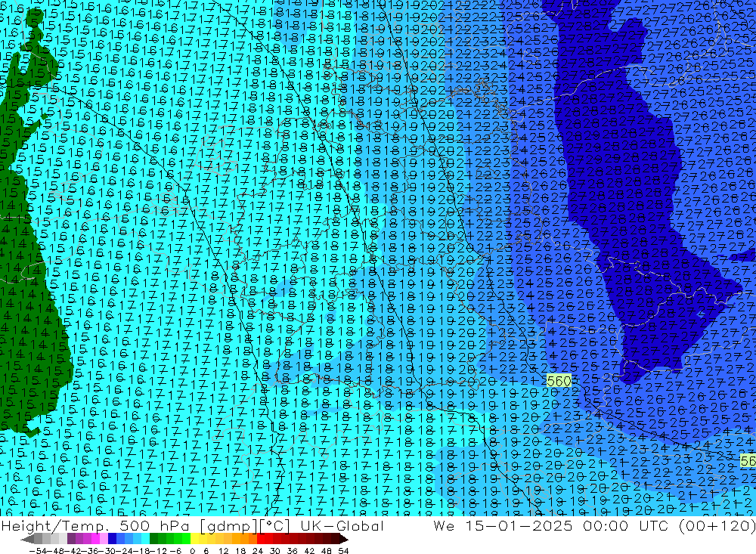Click the '18' legend value under the orange swatches
Viewport: 756px width, 554px height.
click(240, 551)
